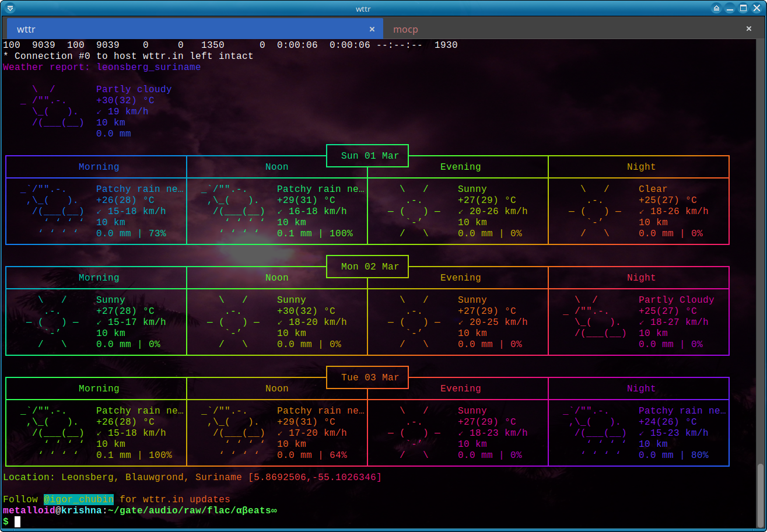Close the wttr tab
This screenshot has width=767, height=532.
tap(372, 29)
